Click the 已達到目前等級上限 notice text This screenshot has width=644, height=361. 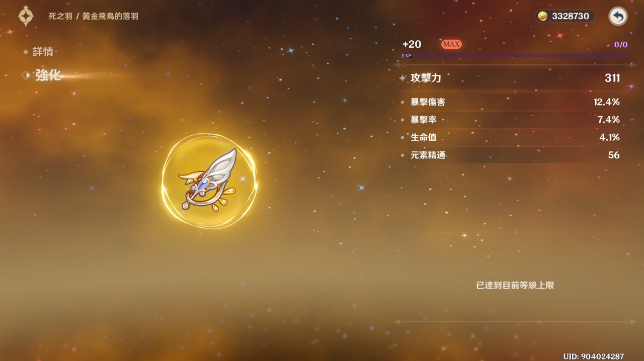click(515, 285)
